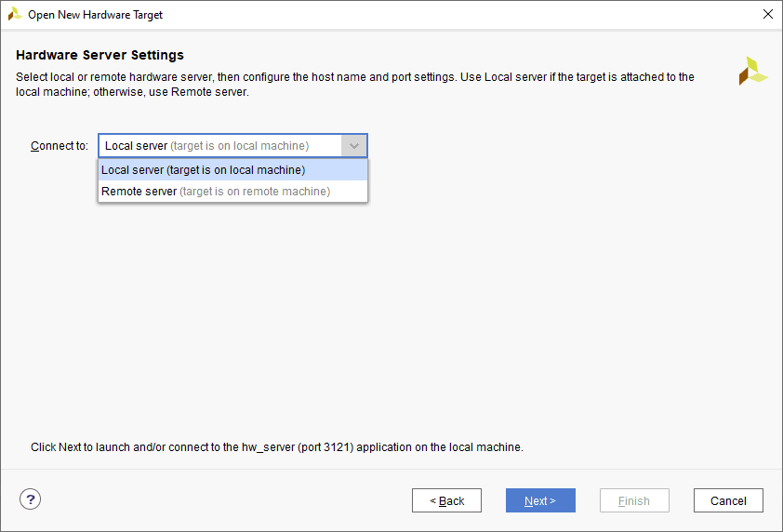Screen dimensions: 783x532
Task: Click the highlighted 'target is on local machine' entry text
Action: point(235,170)
